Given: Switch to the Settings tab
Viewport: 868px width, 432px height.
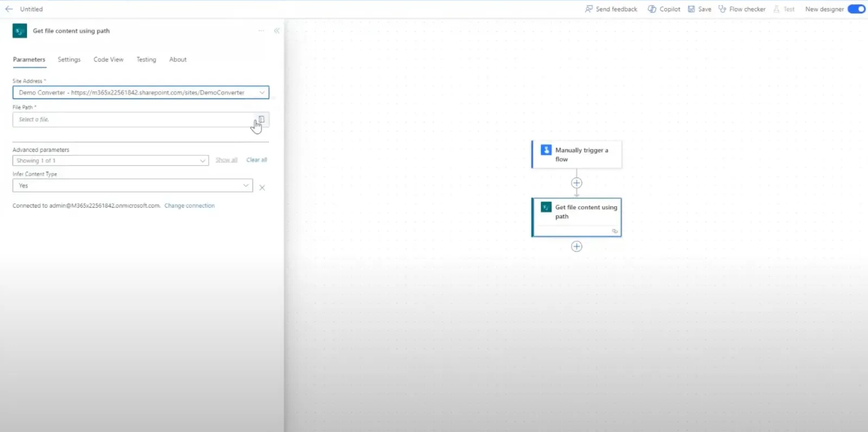Looking at the screenshot, I should [x=69, y=60].
